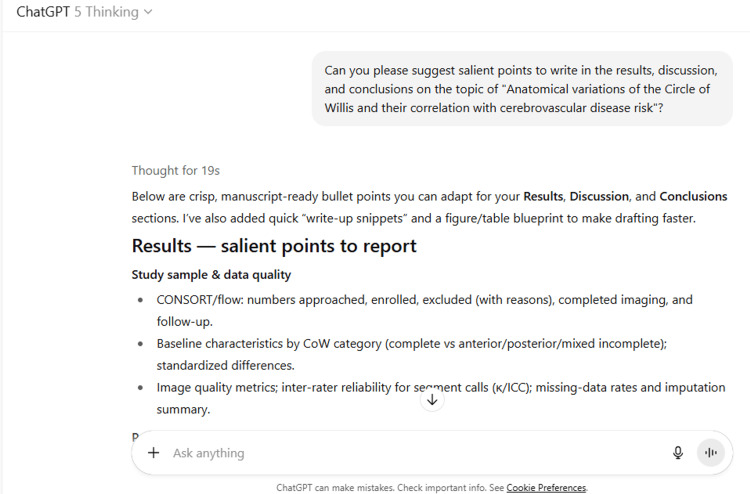Click the "Results — salient points to report" heading
This screenshot has width=750, height=494.
click(x=274, y=246)
